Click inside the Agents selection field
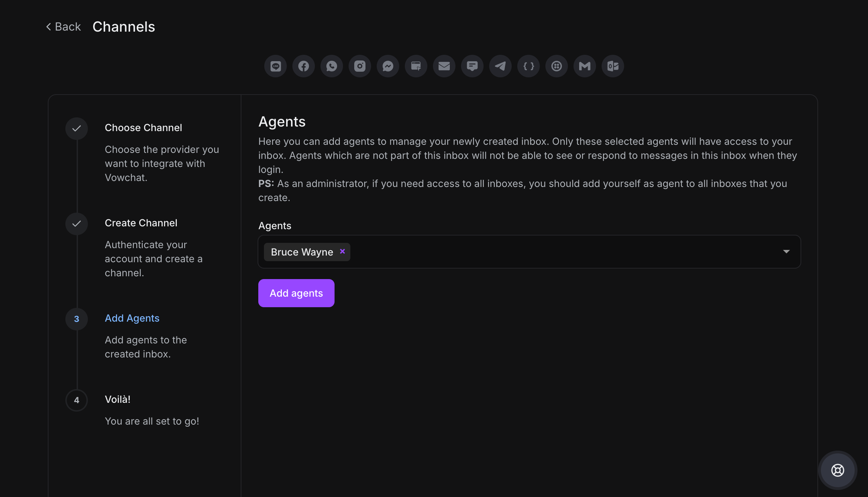The height and width of the screenshot is (497, 868). (527, 252)
